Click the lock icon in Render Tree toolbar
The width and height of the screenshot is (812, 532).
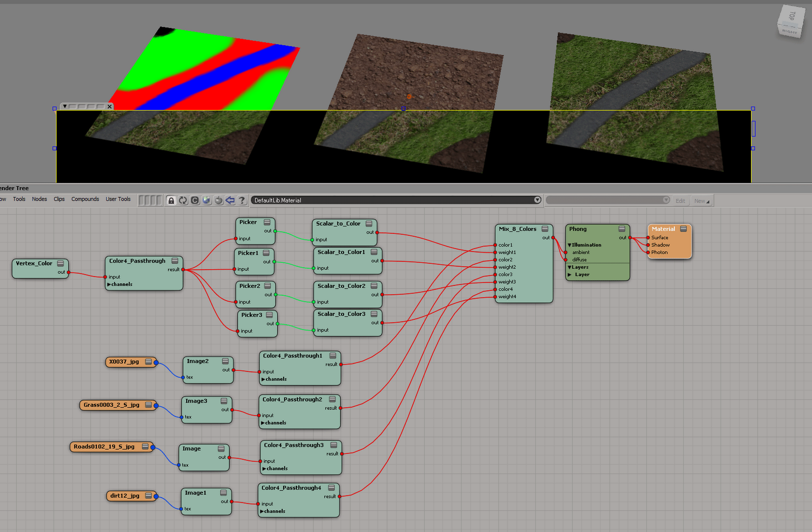171,200
